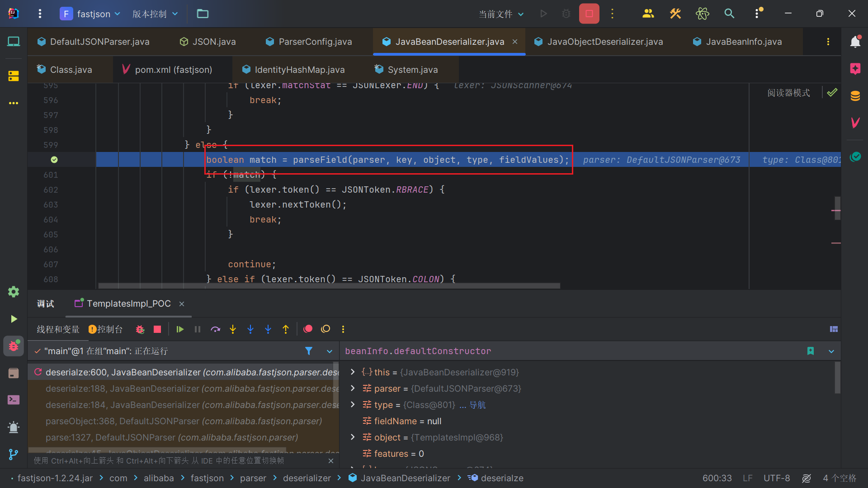Click the red Stop square in debugger toolbar
Screen dimensions: 868x488
[x=157, y=329]
